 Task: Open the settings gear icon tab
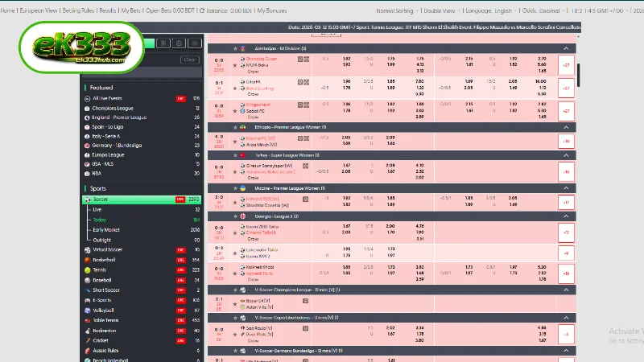(x=195, y=43)
